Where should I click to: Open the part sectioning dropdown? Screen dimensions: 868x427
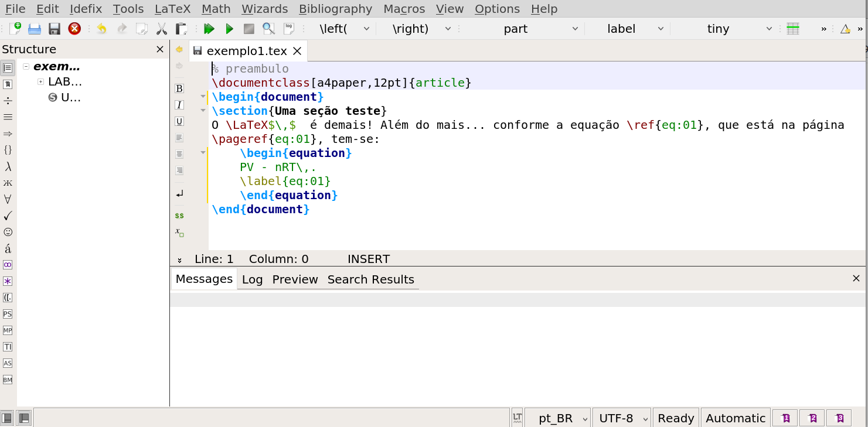[x=540, y=29]
